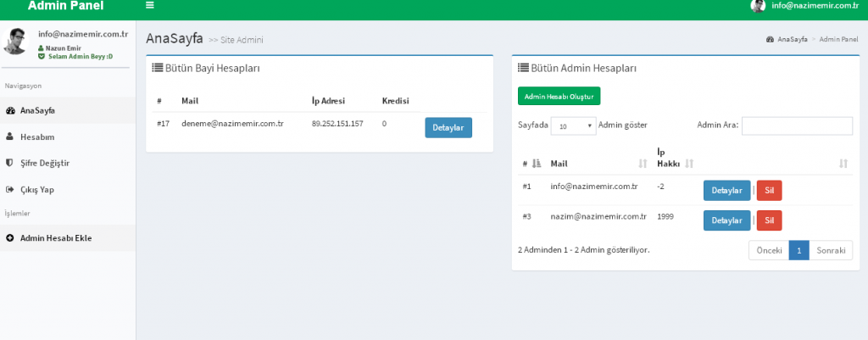Screen dimensions: 868x340
Task: Click 1999 İp Hakkı value
Action: [x=665, y=217]
